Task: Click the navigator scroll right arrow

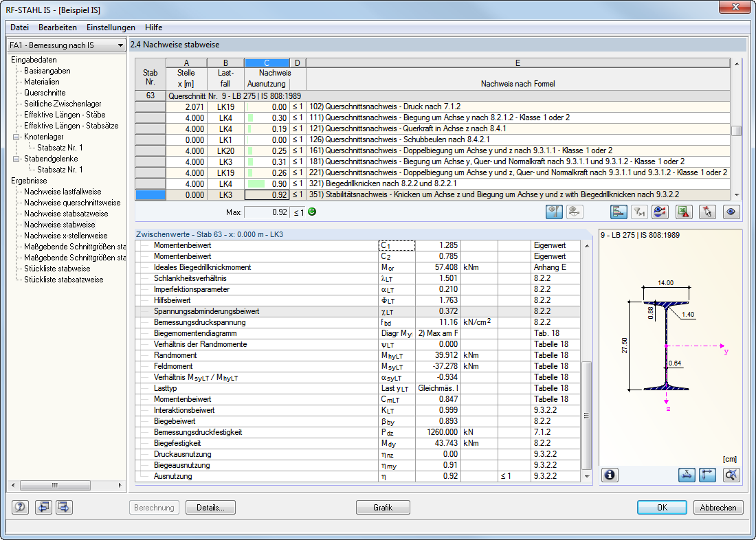Action: pyautogui.click(x=120, y=485)
